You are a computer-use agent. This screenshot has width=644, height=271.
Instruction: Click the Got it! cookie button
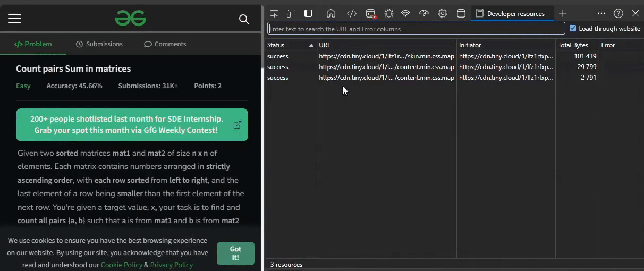235,253
